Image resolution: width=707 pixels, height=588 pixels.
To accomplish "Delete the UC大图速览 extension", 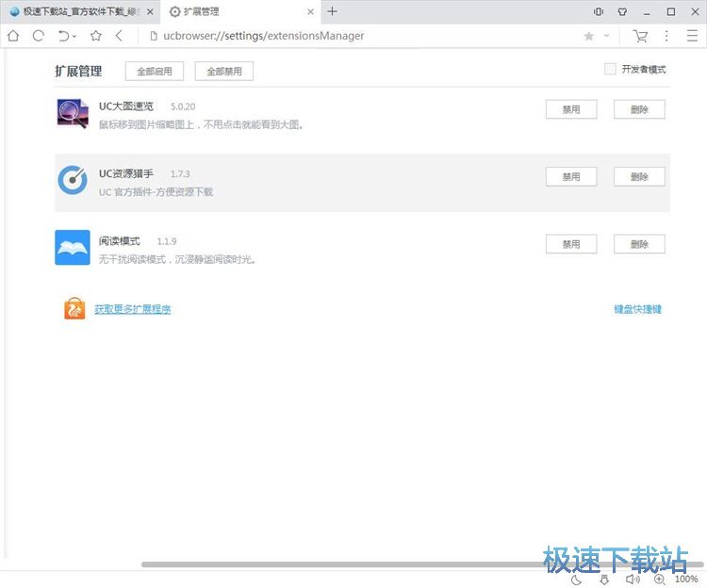I will 639,109.
